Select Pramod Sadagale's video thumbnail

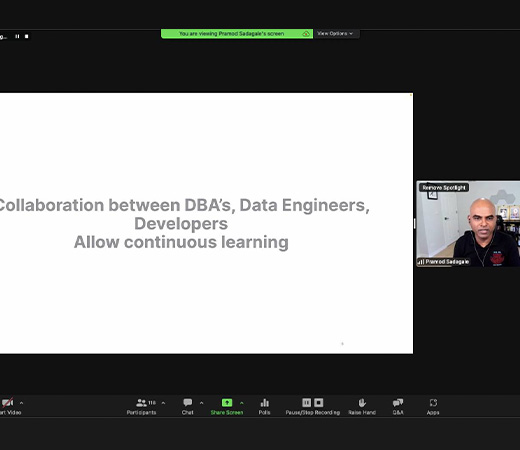[x=468, y=224]
